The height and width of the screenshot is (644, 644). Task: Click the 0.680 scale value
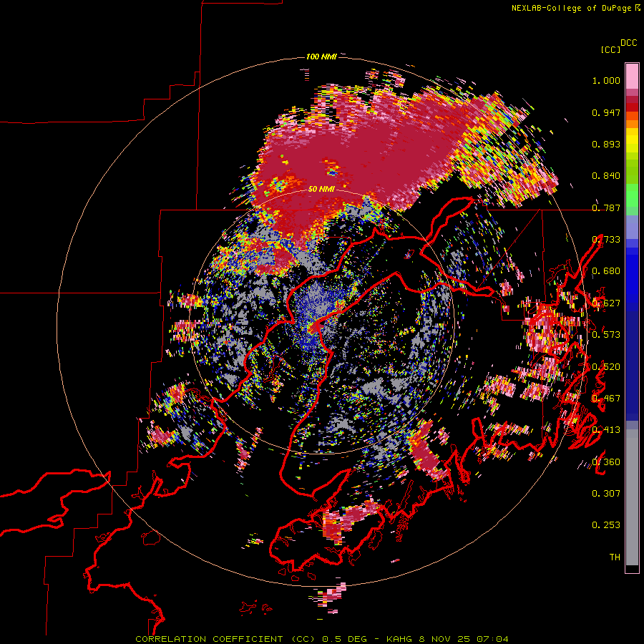(x=606, y=271)
